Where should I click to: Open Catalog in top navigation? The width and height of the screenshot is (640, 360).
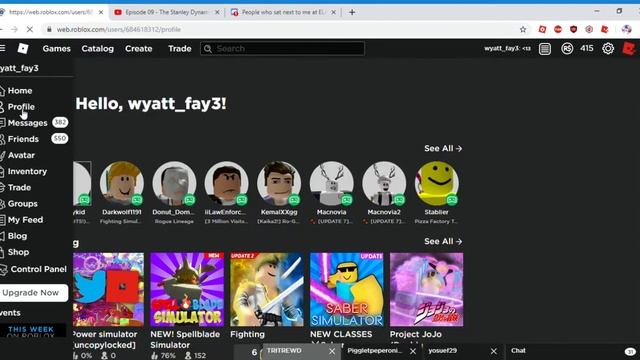[98, 49]
